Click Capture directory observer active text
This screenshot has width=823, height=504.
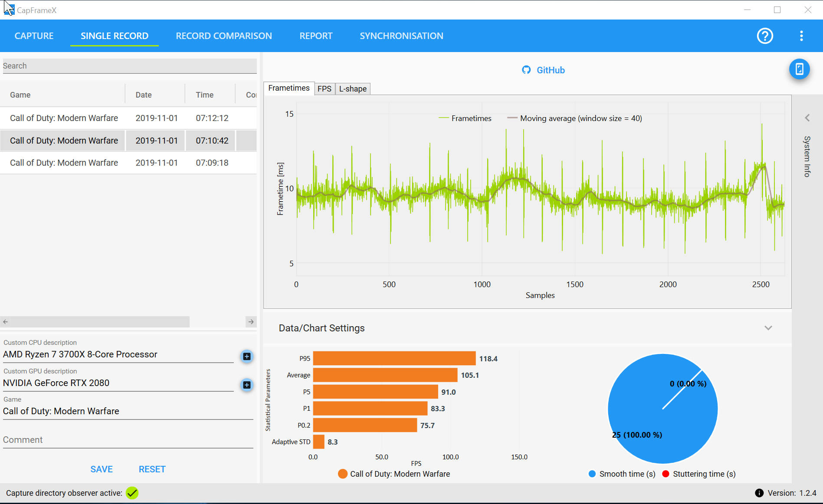click(64, 493)
